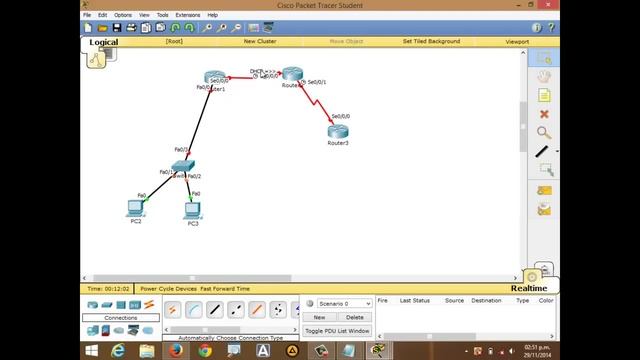Click the New scenario button
The image size is (640, 360).
(320, 317)
